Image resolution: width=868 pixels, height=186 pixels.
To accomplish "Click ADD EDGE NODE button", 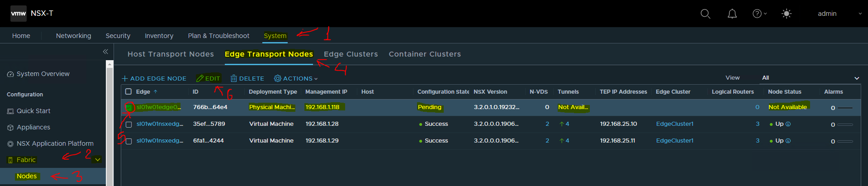I will 154,78.
